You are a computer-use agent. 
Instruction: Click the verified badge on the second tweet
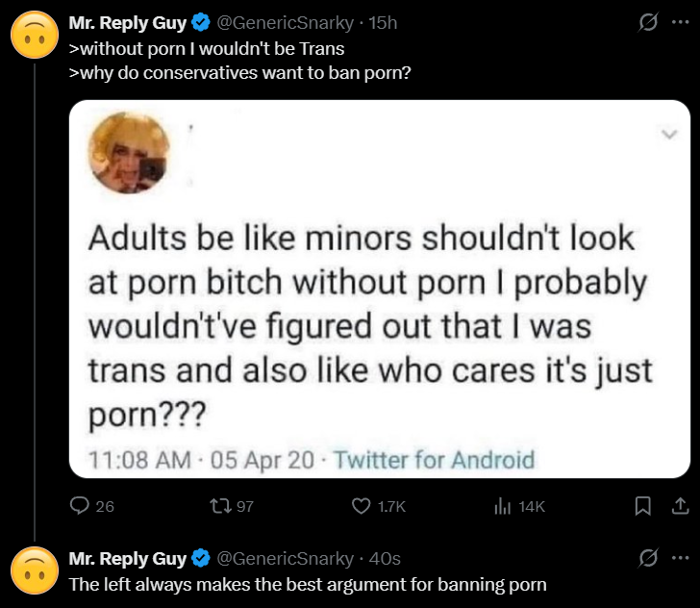pyautogui.click(x=201, y=558)
